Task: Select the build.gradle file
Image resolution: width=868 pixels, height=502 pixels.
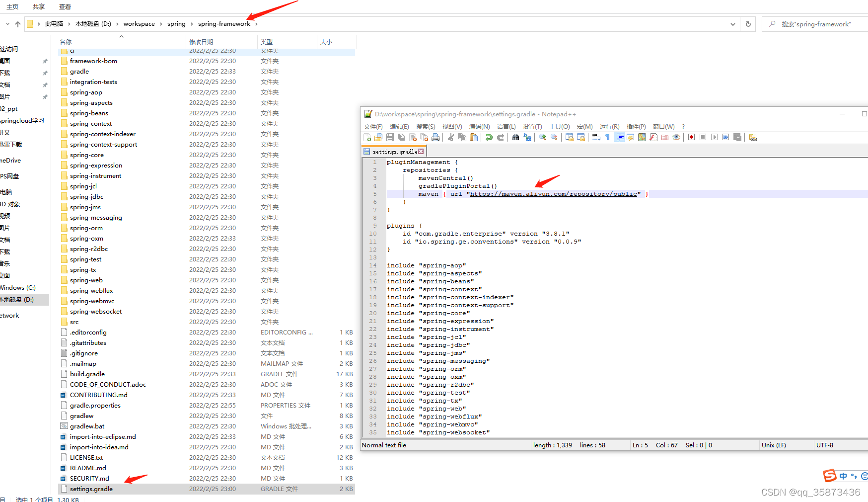Action: tap(207, 374)
